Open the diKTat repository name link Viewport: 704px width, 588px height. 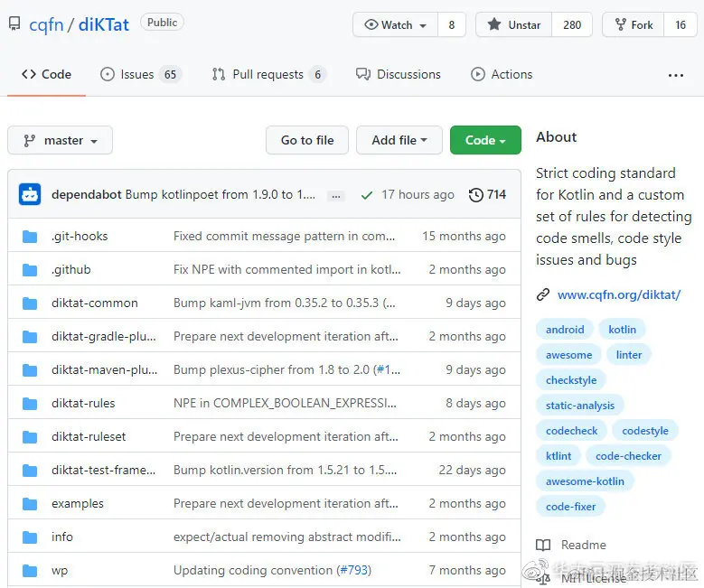104,24
